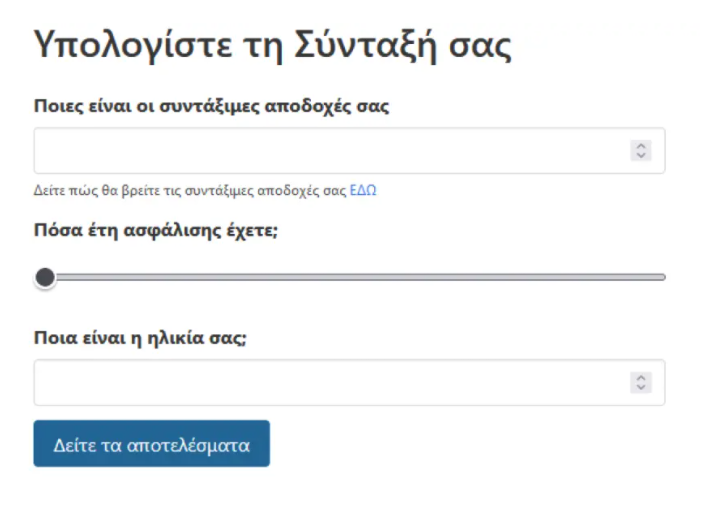This screenshot has width=701, height=507.
Task: Click the up arrow in the age field
Action: 642,378
